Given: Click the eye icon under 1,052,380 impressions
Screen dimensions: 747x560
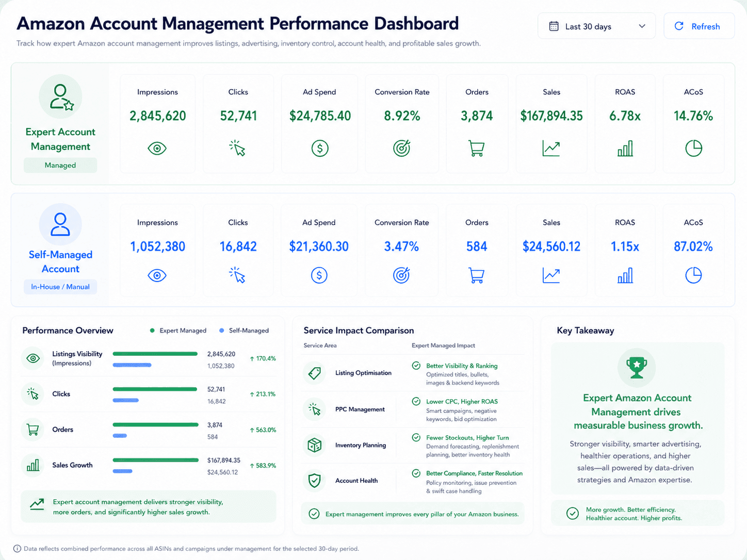Looking at the screenshot, I should [157, 275].
